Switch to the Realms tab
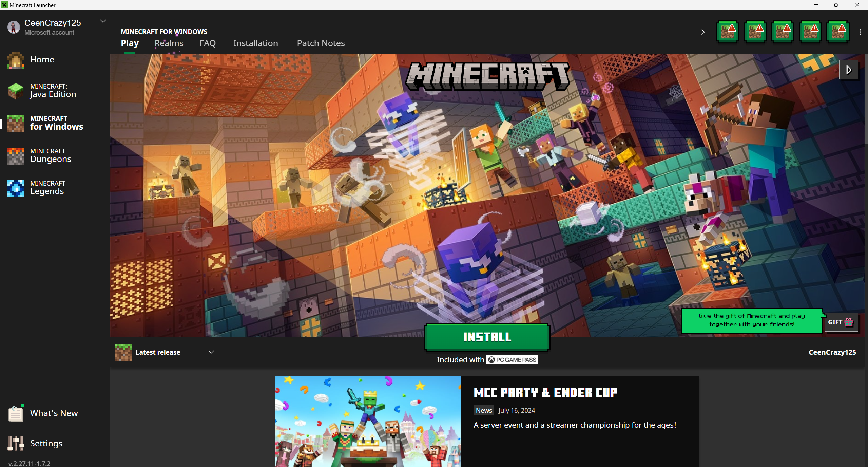 point(169,43)
